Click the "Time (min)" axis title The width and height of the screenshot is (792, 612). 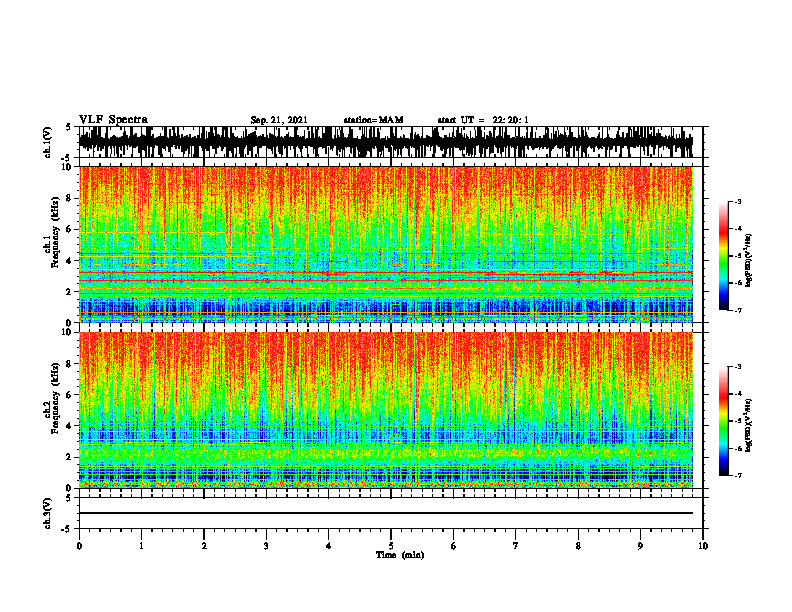pyautogui.click(x=400, y=555)
